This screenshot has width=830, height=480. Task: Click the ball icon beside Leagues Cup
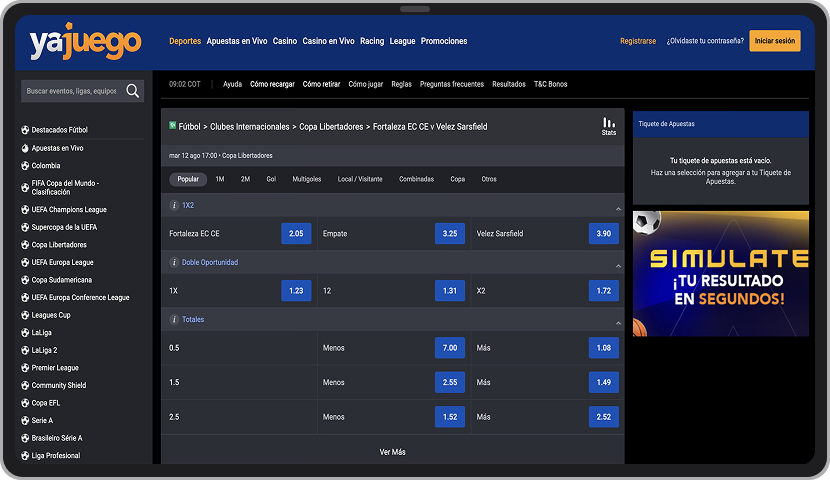pos(25,315)
